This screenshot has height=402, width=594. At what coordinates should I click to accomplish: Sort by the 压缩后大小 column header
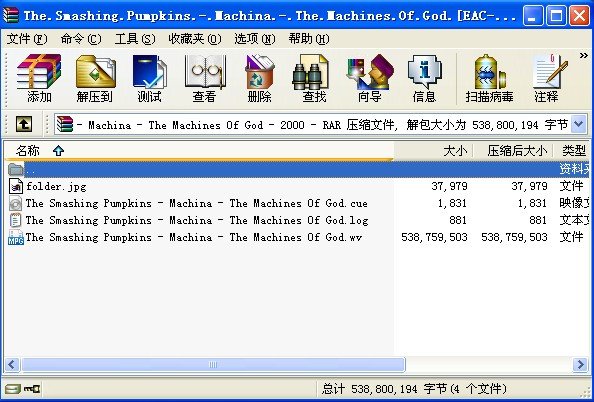click(x=513, y=151)
